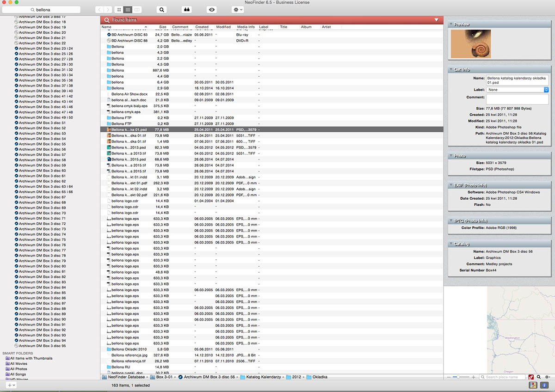Click the disc icon for Archiwum DM Box 3 disc 95

tap(16, 346)
